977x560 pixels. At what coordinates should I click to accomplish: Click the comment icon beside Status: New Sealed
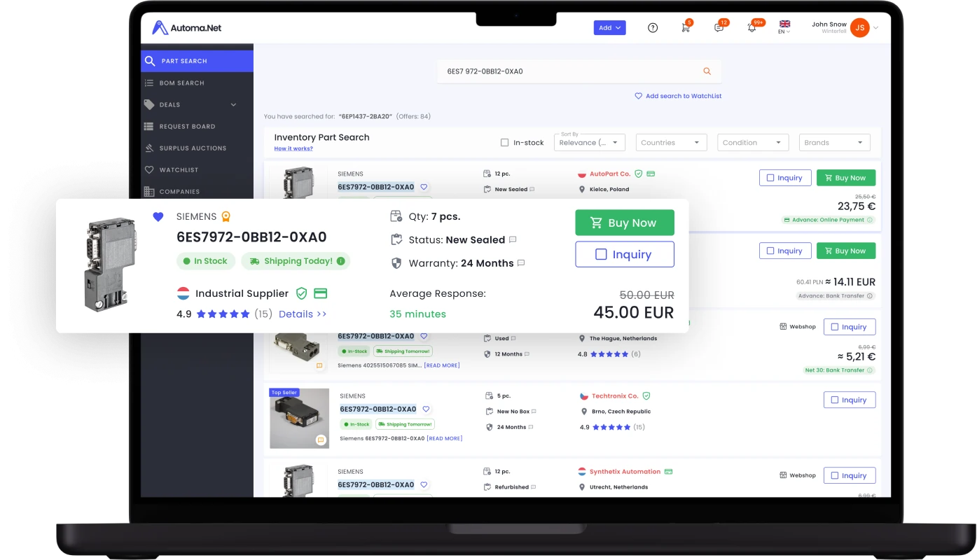513,239
